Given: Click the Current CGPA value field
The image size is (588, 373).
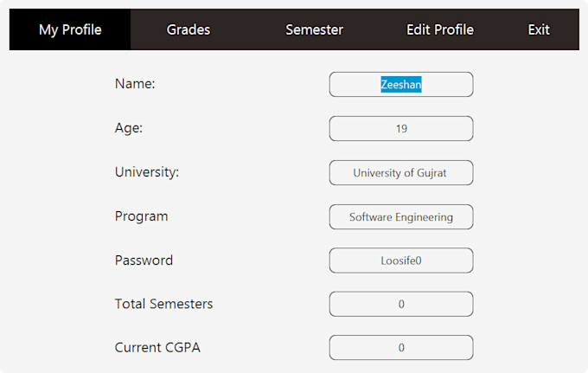Looking at the screenshot, I should point(400,348).
